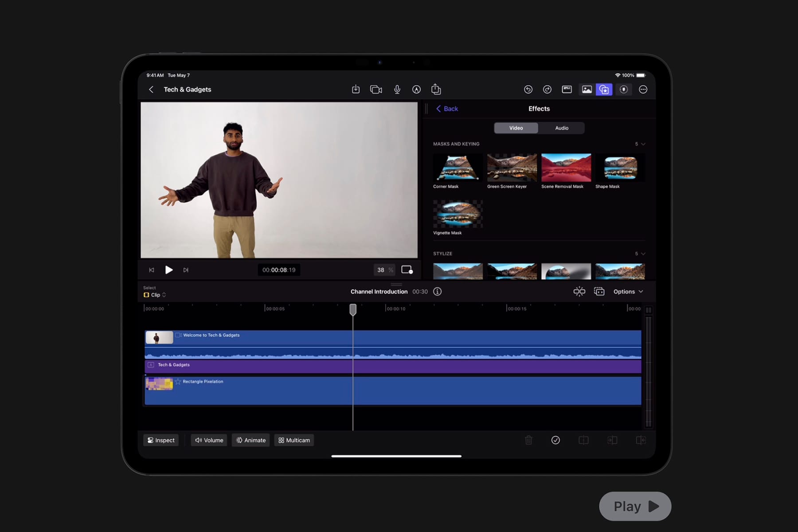798x532 pixels.
Task: Click the Play button below the iPad
Action: pos(635,506)
